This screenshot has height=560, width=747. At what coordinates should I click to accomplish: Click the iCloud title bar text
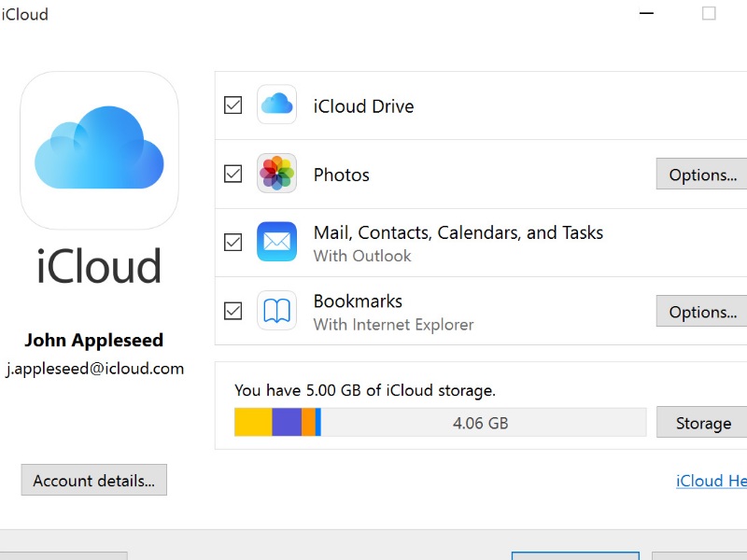(25, 14)
